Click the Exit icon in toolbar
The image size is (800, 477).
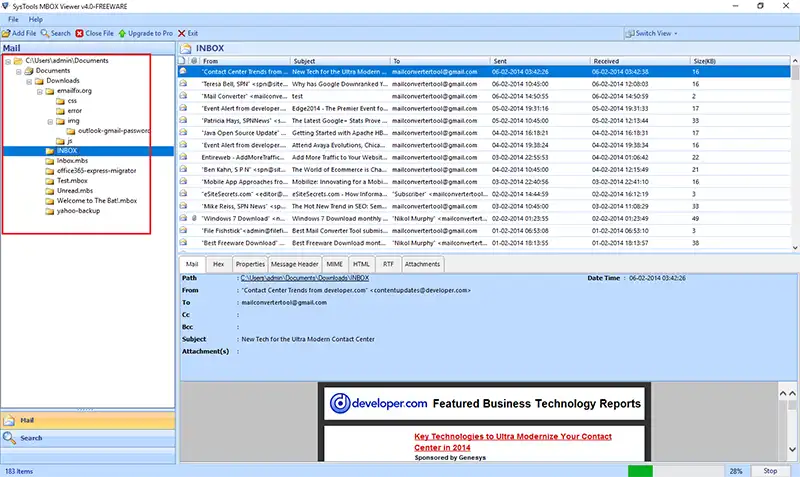[x=180, y=33]
